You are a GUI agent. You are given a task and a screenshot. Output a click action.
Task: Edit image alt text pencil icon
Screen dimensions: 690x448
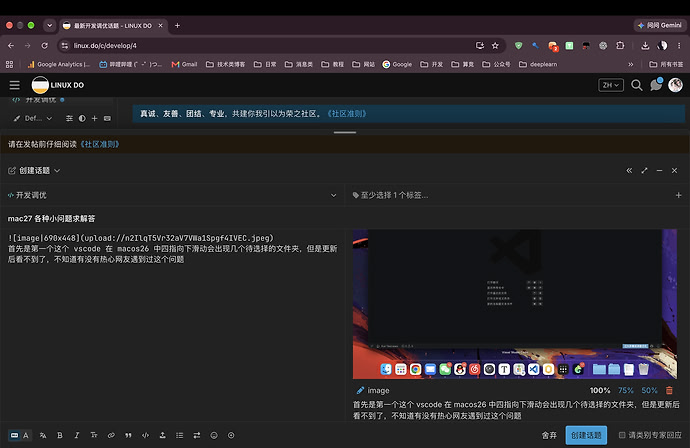360,390
